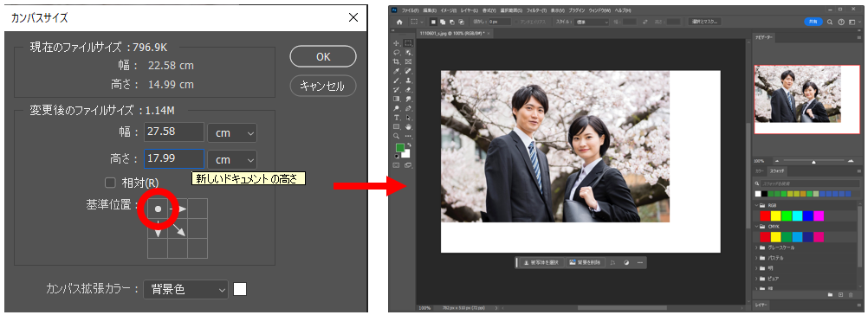Click the Navigator zoom slider handle
The width and height of the screenshot is (868, 315).
click(813, 161)
